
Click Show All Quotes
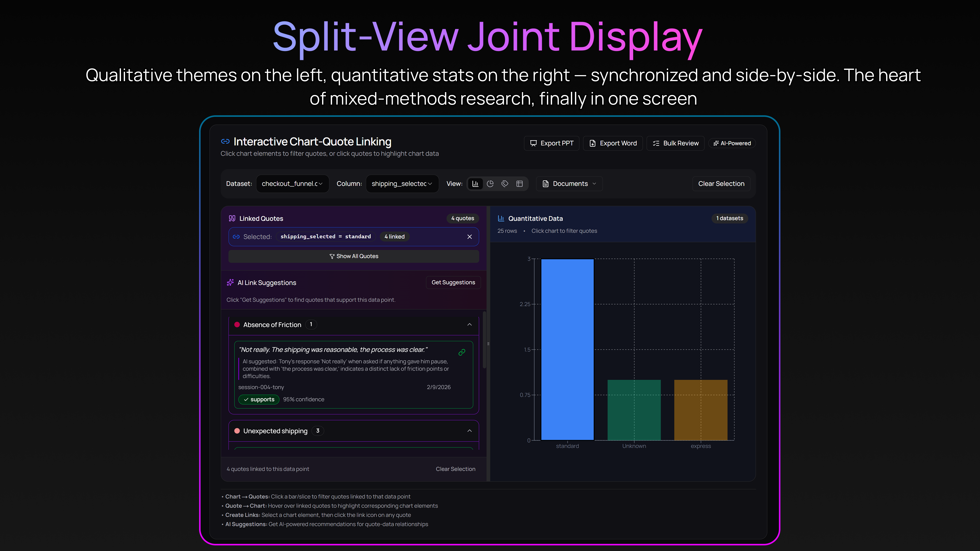[353, 256]
